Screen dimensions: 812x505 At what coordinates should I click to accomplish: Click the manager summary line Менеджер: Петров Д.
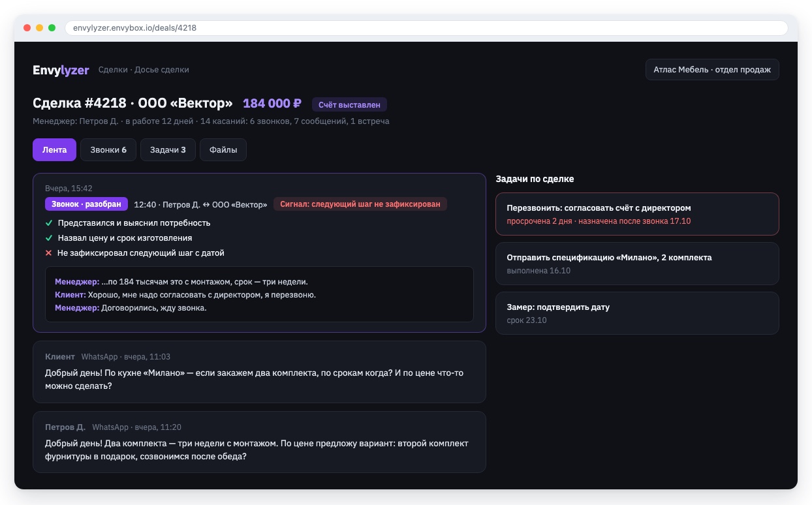point(211,121)
